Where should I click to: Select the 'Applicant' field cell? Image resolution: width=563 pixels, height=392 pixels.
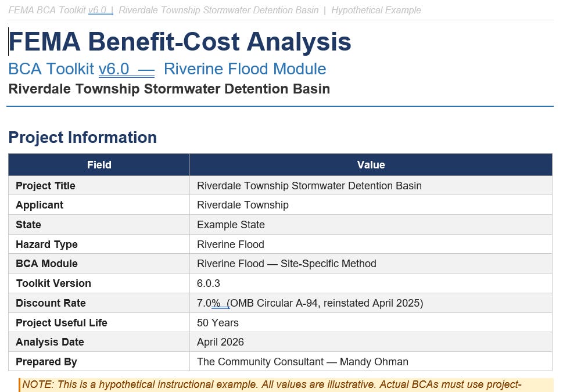click(99, 205)
